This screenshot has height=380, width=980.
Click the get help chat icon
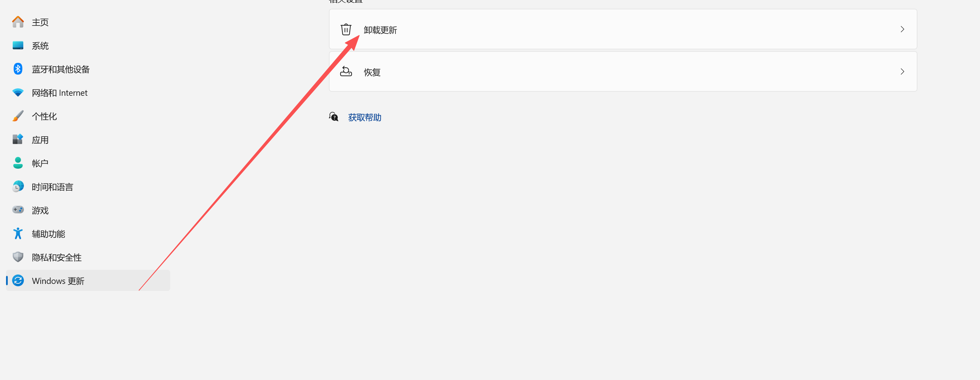tap(334, 117)
